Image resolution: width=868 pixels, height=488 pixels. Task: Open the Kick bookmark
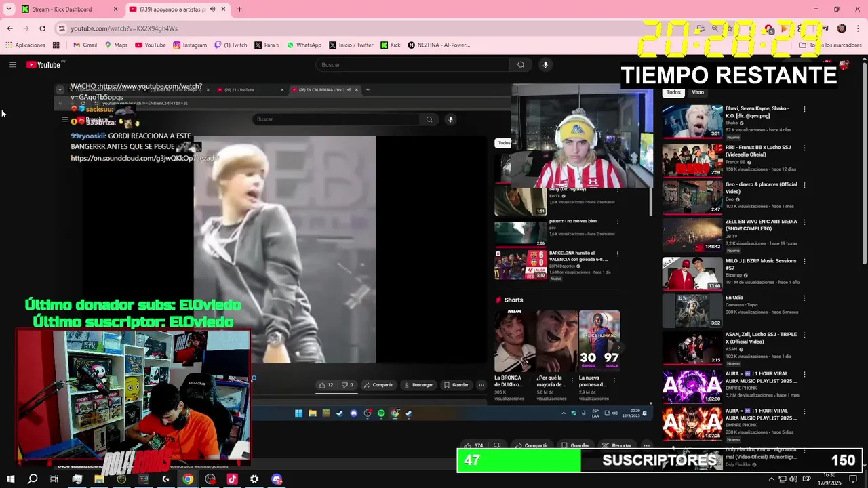coord(391,45)
